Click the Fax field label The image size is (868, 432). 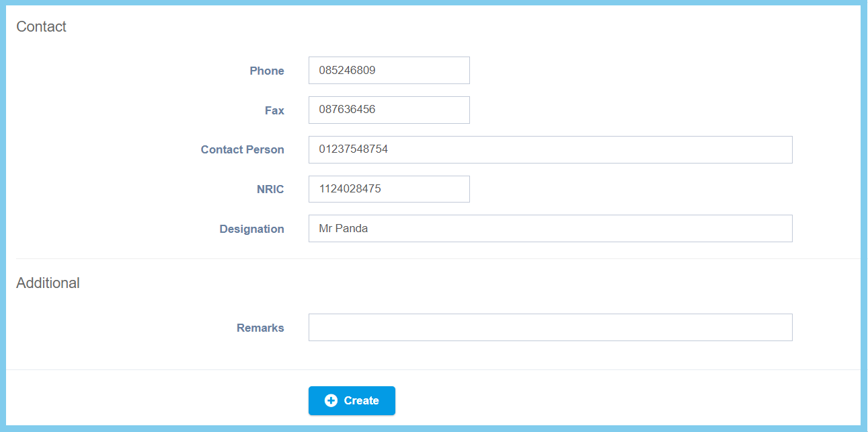274,110
